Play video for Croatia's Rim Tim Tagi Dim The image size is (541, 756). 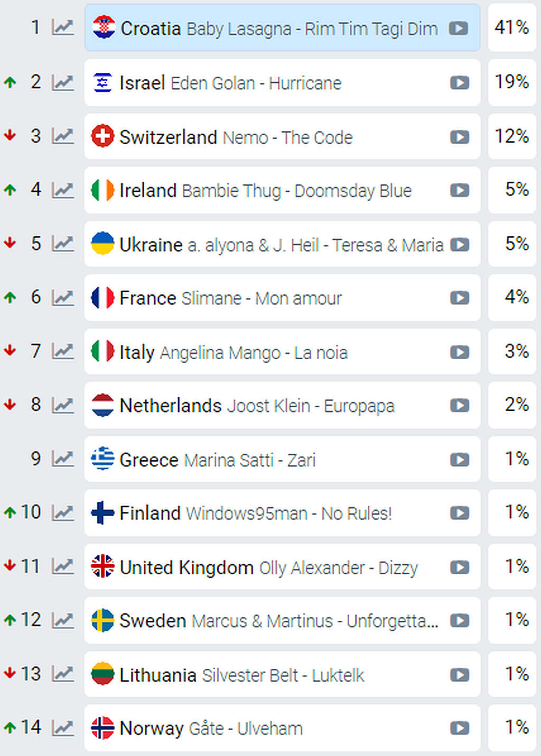459,29
